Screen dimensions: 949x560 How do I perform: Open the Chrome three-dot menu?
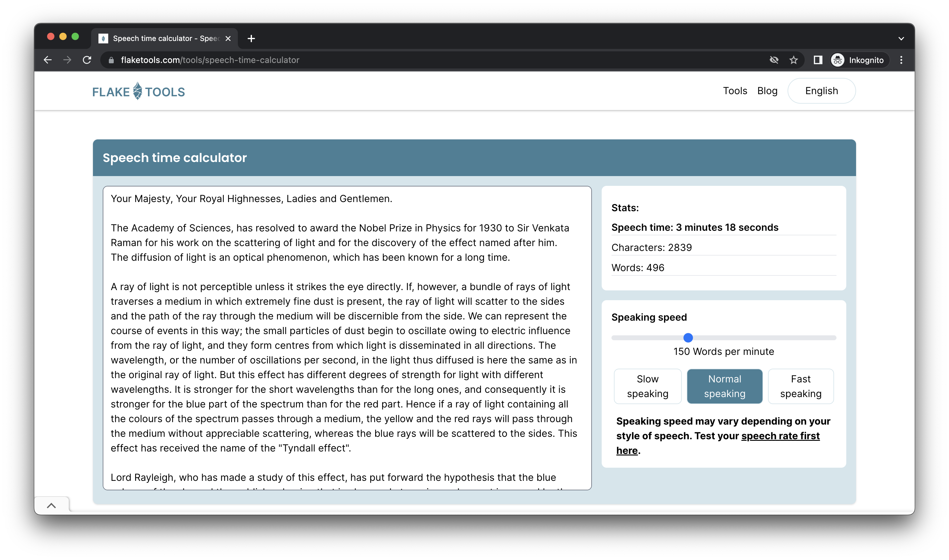coord(901,60)
